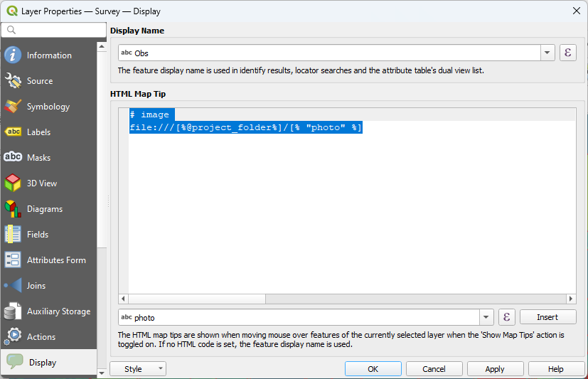Open expression editor beside photo field

(506, 317)
